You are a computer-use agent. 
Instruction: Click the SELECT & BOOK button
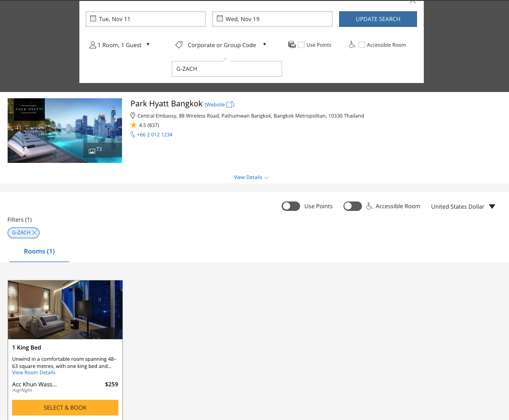65,407
